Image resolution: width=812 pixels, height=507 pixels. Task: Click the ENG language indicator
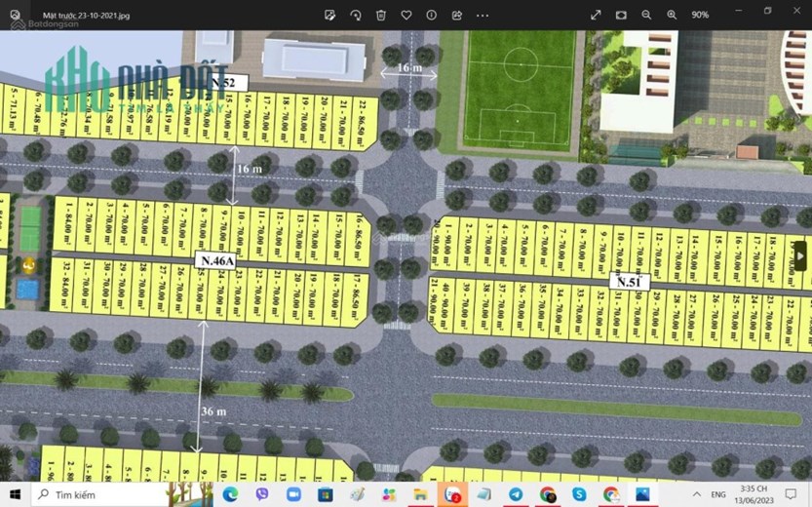click(x=717, y=494)
